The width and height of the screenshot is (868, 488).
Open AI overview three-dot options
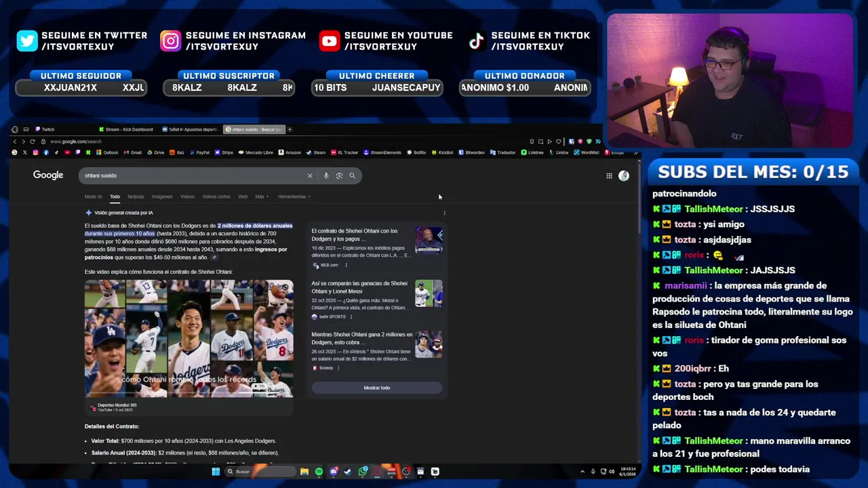pyautogui.click(x=444, y=213)
